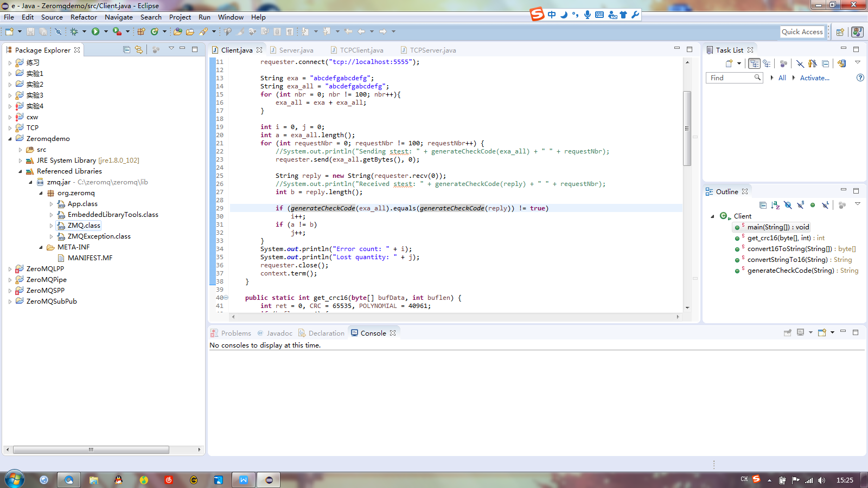868x488 pixels.
Task: Click the Open Type toolbar icon
Action: [x=177, y=31]
